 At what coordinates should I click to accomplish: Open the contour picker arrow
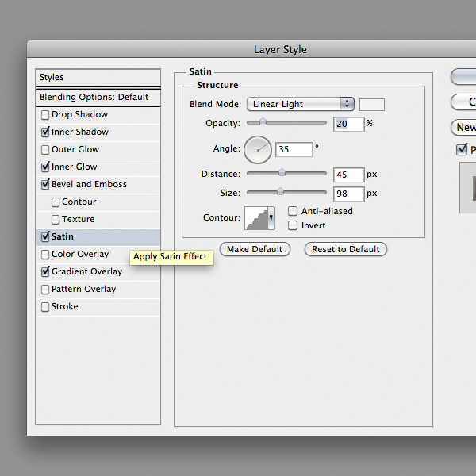point(271,218)
